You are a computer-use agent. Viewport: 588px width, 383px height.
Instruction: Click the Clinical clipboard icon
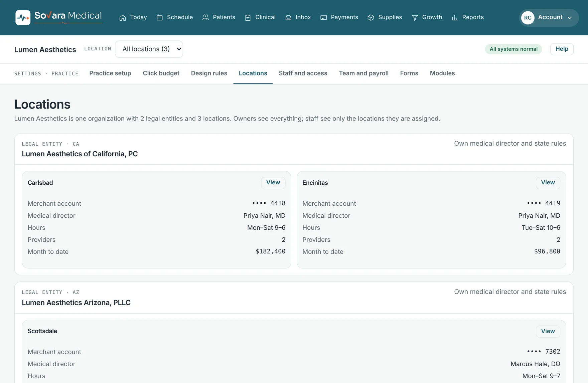point(248,18)
